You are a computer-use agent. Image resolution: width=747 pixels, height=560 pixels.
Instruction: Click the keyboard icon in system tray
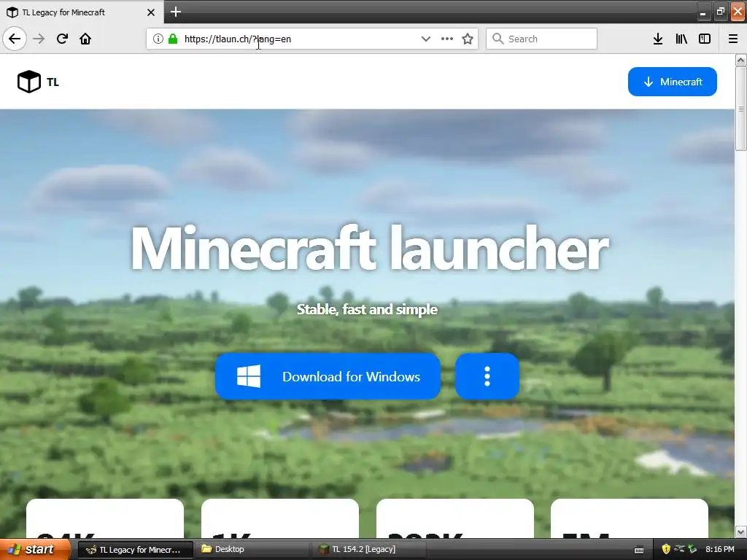(x=639, y=550)
